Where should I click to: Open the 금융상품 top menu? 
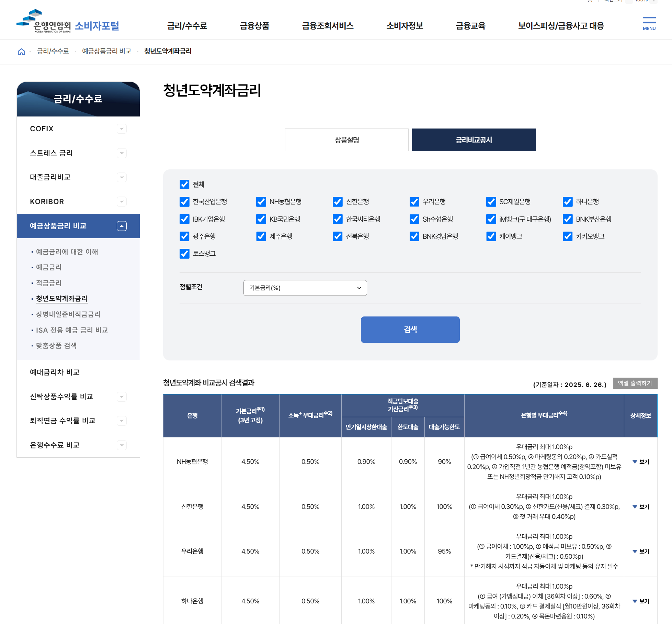[254, 26]
